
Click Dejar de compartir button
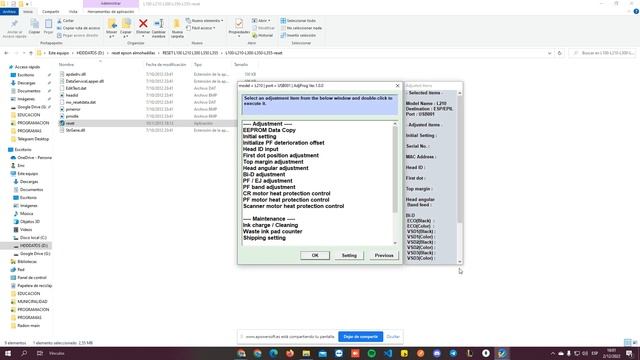pyautogui.click(x=360, y=337)
